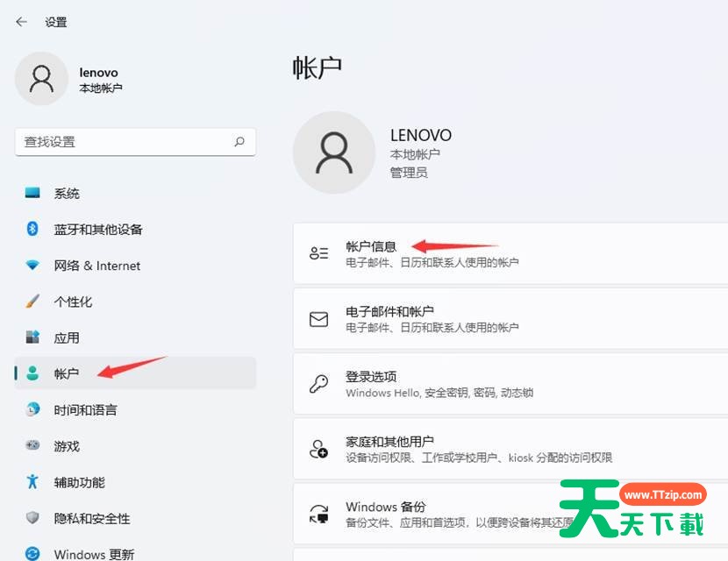Click the 系统 monitor icon
The image size is (728, 561).
click(x=32, y=193)
